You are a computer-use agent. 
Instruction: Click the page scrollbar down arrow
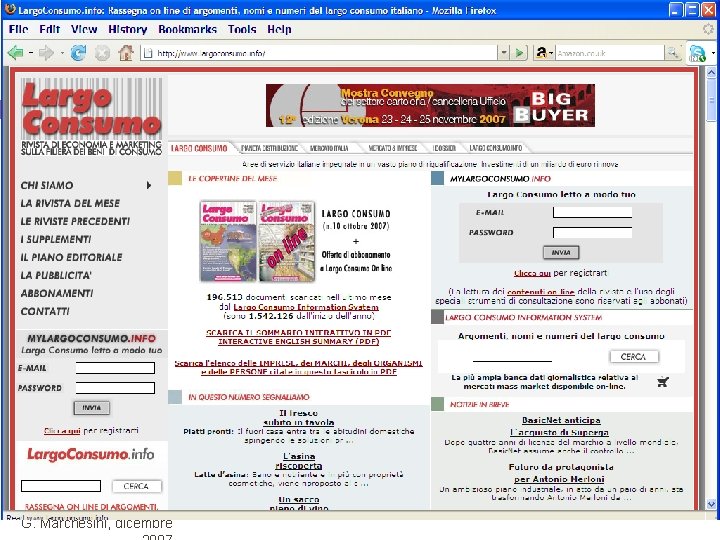point(711,504)
